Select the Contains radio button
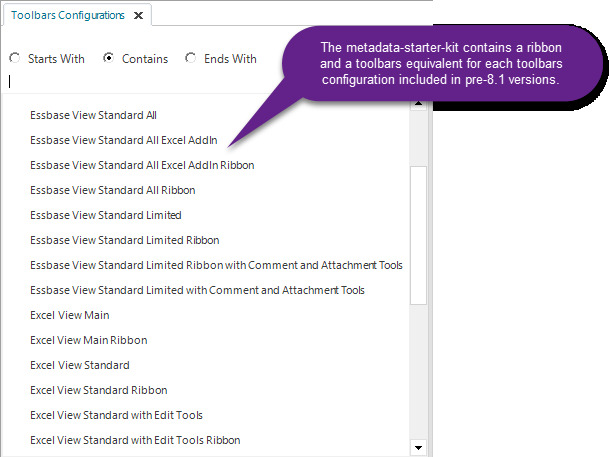This screenshot has width=610, height=457. pyautogui.click(x=108, y=58)
